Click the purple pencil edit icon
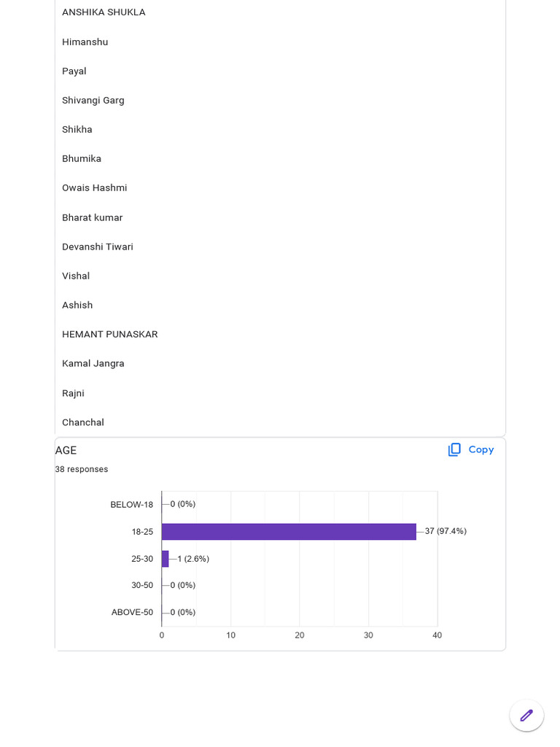The height and width of the screenshot is (747, 560). coord(526,716)
